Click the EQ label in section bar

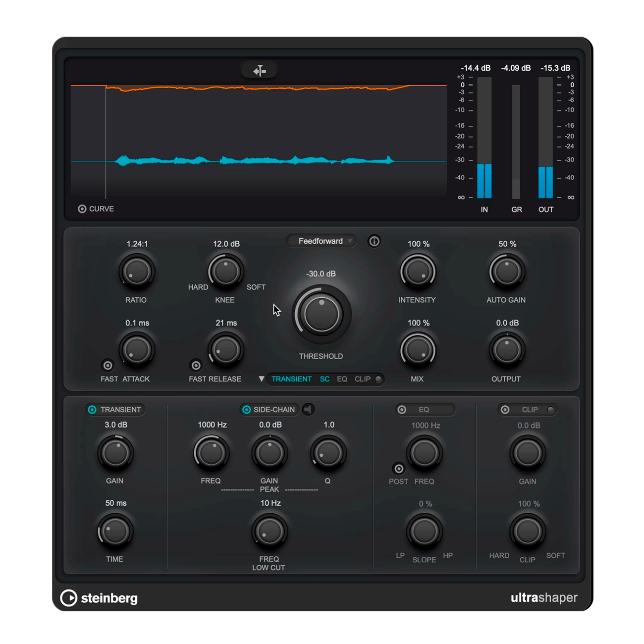pyautogui.click(x=342, y=379)
